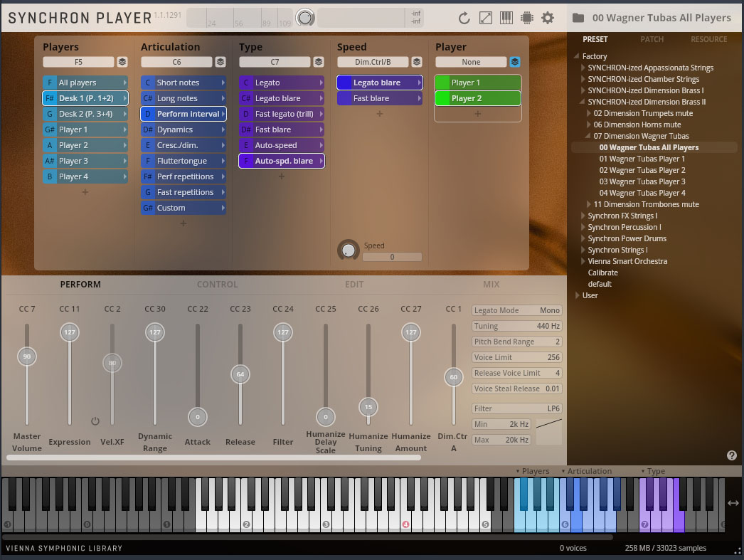Click the reload preset circular arrow icon
The width and height of the screenshot is (744, 560).
[464, 18]
